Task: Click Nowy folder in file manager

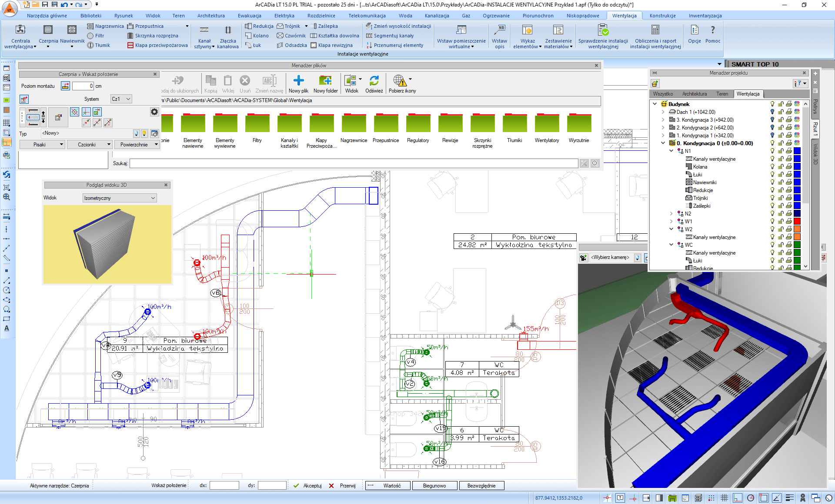Action: point(325,84)
